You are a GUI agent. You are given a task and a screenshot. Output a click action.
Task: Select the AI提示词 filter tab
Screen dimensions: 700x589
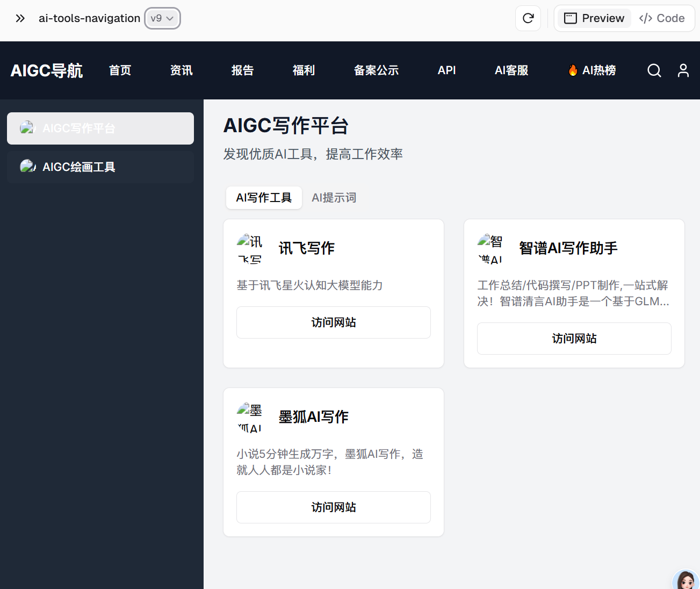[334, 197]
